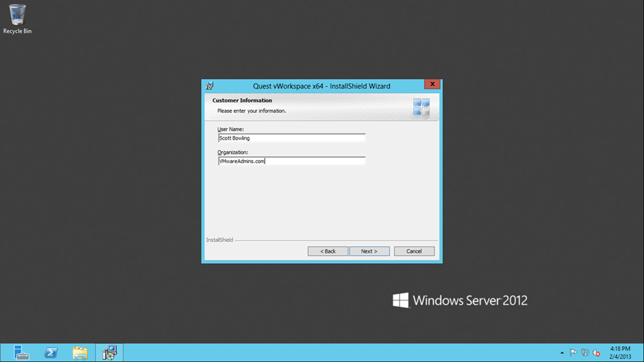
Task: Click the 'Please enter your information' text
Action: 252,111
